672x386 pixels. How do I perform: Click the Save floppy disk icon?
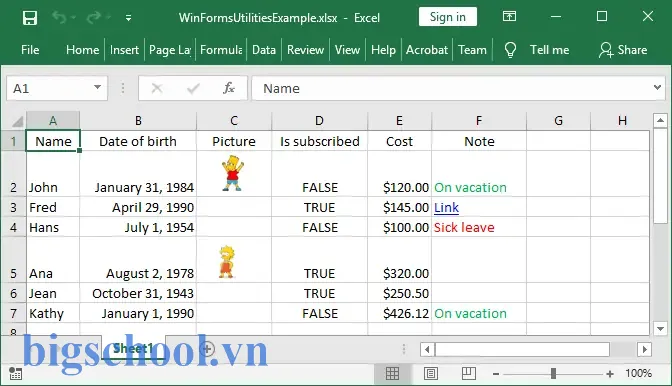tap(30, 18)
